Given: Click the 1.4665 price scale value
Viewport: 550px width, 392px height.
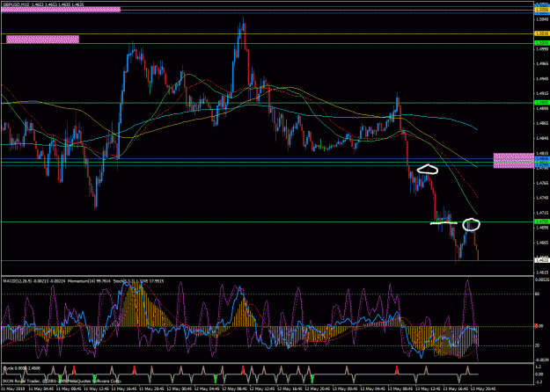Looking at the screenshot, I should pyautogui.click(x=542, y=243).
